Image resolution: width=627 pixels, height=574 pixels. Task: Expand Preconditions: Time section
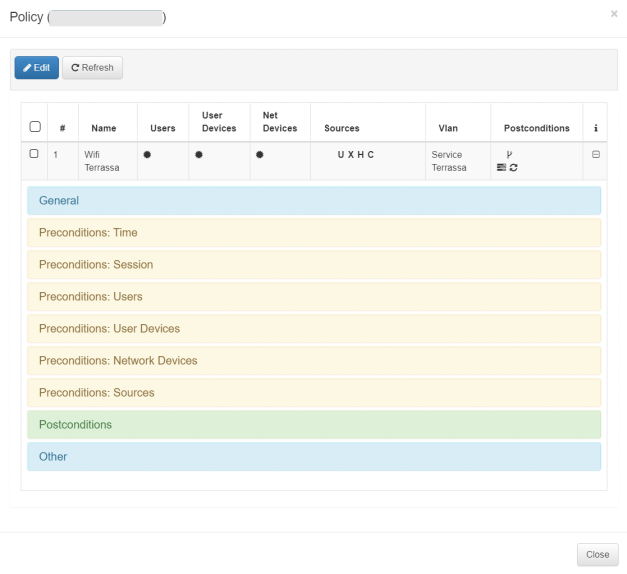point(314,232)
